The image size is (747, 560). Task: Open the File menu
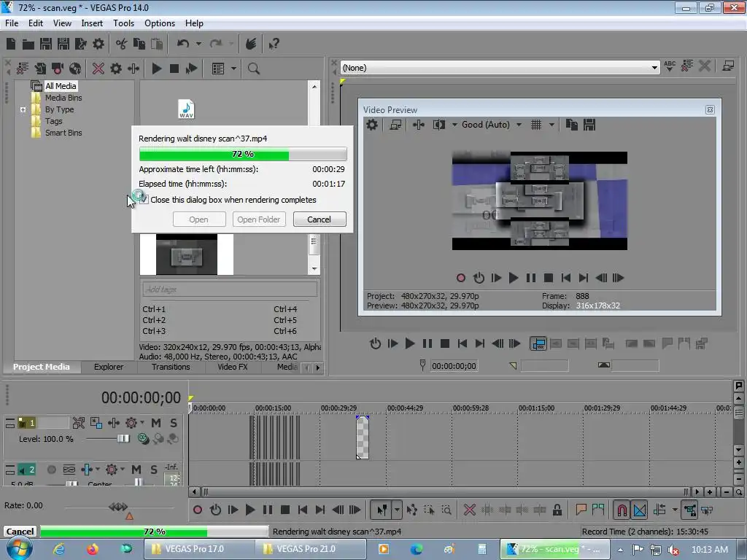point(12,23)
